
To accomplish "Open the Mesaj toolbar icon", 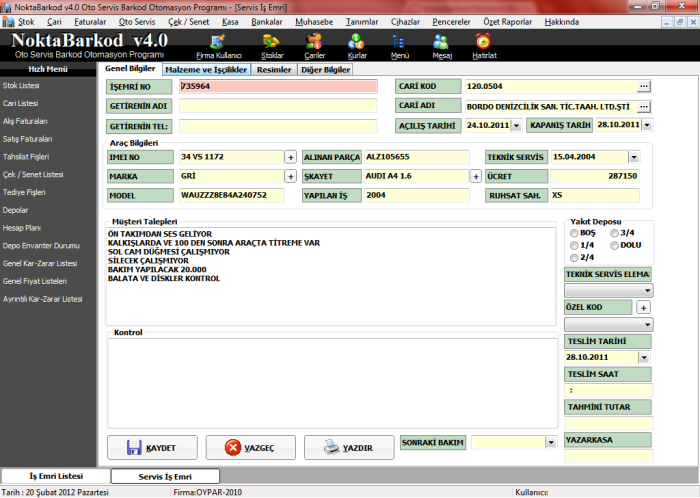I will point(442,47).
